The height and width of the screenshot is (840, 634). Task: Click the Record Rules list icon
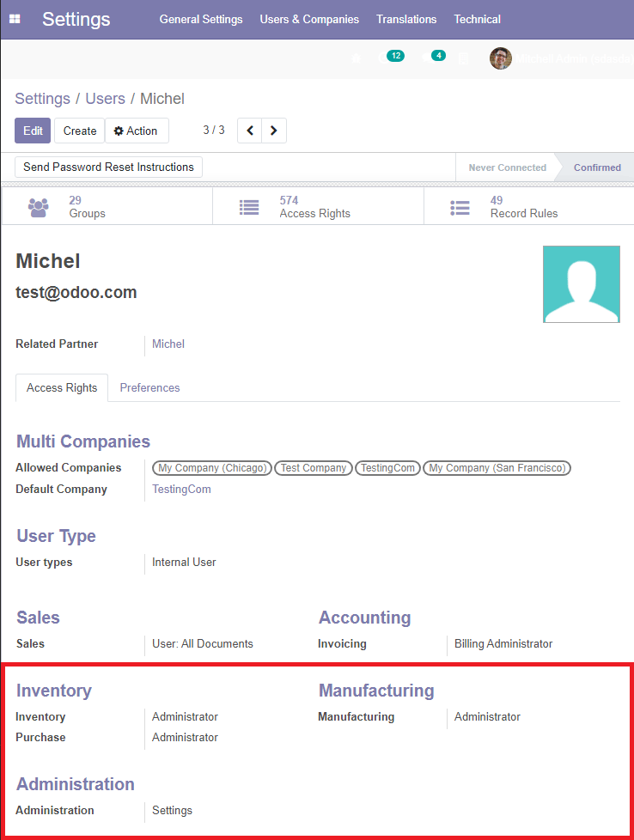pyautogui.click(x=460, y=207)
